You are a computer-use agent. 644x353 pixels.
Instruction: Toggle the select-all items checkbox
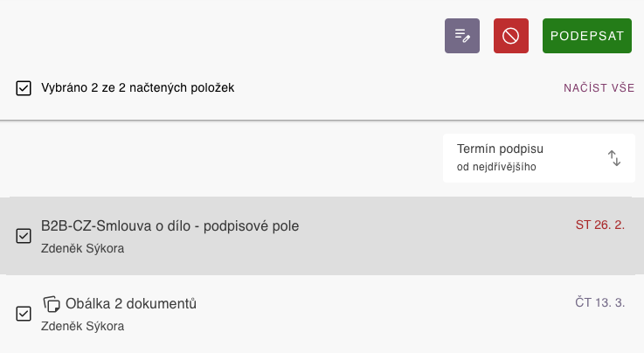(24, 88)
